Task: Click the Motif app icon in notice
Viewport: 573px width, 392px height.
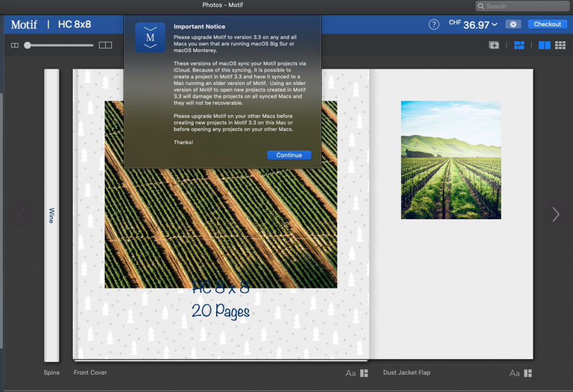Action: [150, 37]
